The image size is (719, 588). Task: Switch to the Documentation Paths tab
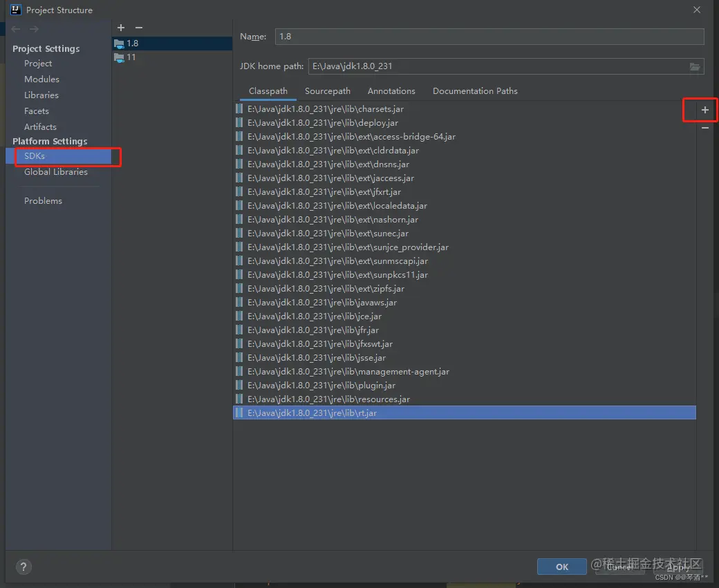coord(475,91)
